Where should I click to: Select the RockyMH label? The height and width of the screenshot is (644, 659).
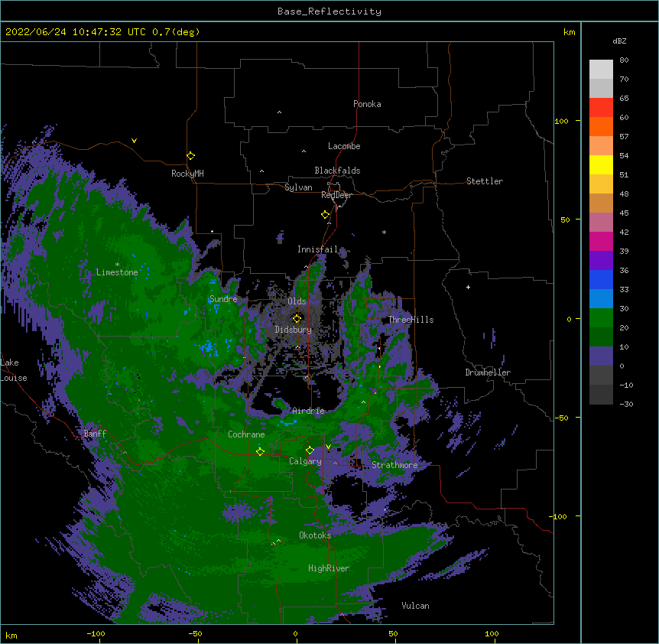[x=187, y=174]
